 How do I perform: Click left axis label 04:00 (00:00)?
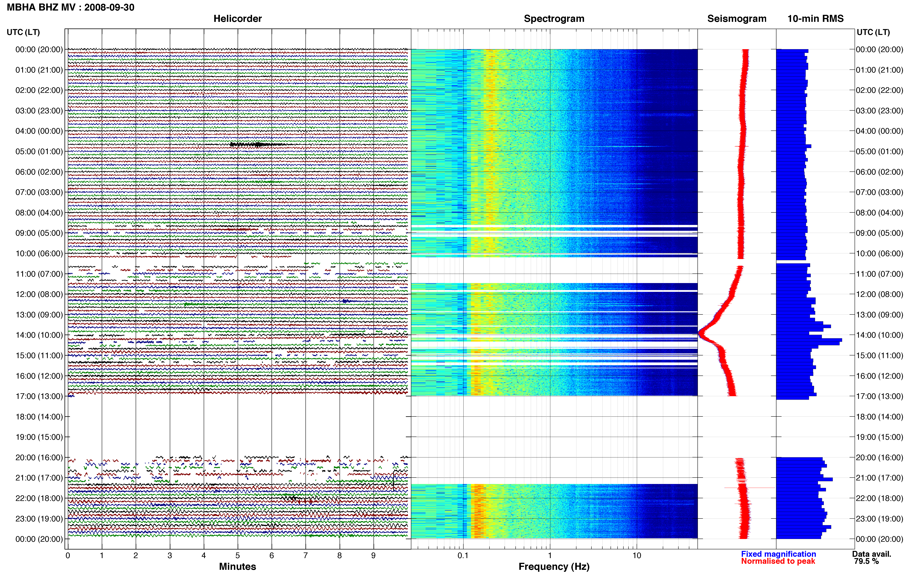[x=39, y=131]
